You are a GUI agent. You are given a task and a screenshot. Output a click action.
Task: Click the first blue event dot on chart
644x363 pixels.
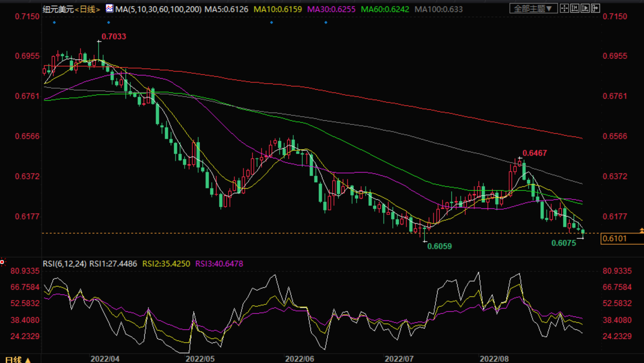click(x=54, y=22)
